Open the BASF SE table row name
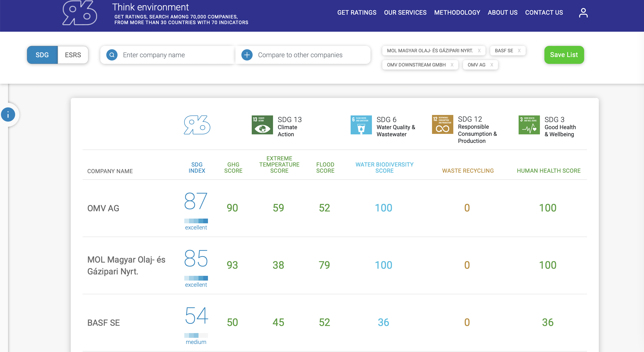 (103, 323)
